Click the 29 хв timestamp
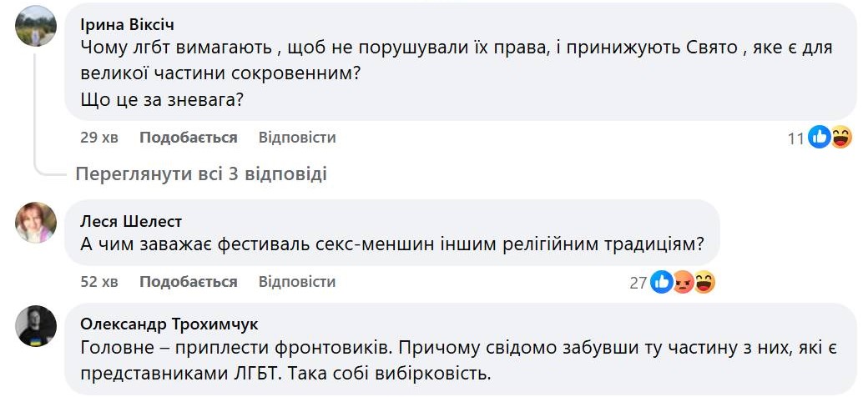The image size is (868, 397). [98, 138]
